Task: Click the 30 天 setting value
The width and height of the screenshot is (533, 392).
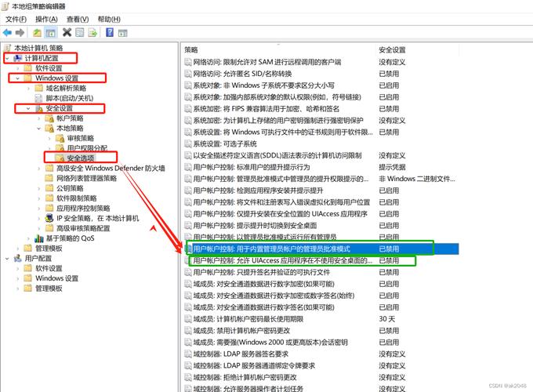Action: 387,319
